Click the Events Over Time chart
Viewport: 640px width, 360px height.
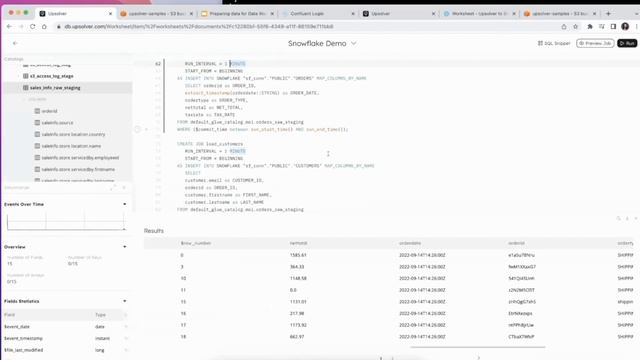pyautogui.click(x=65, y=222)
